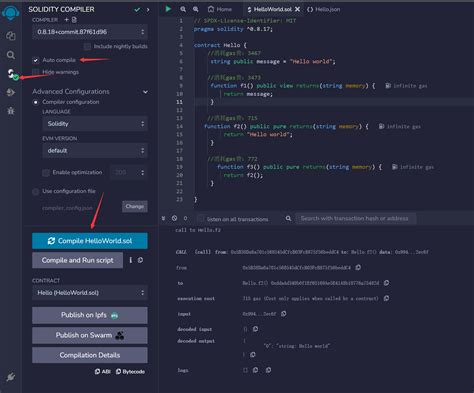
Task: Select Use configuration file radio button
Action: [35, 192]
